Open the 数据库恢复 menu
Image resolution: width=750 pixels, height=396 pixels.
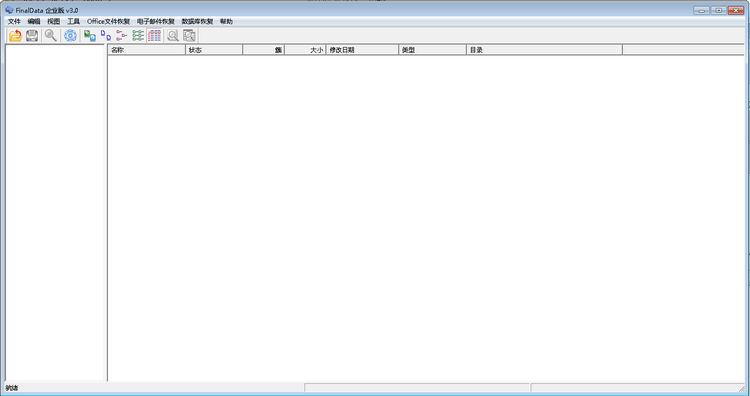[197, 22]
